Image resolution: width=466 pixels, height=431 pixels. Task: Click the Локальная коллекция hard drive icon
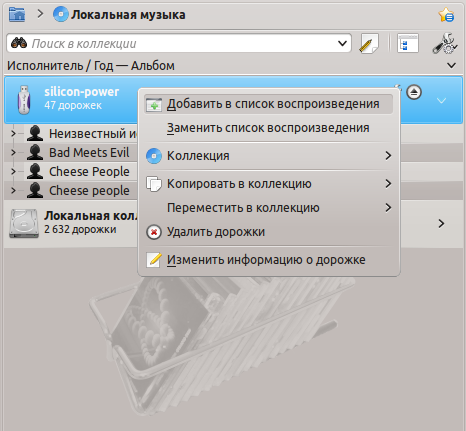pyautogui.click(x=24, y=223)
